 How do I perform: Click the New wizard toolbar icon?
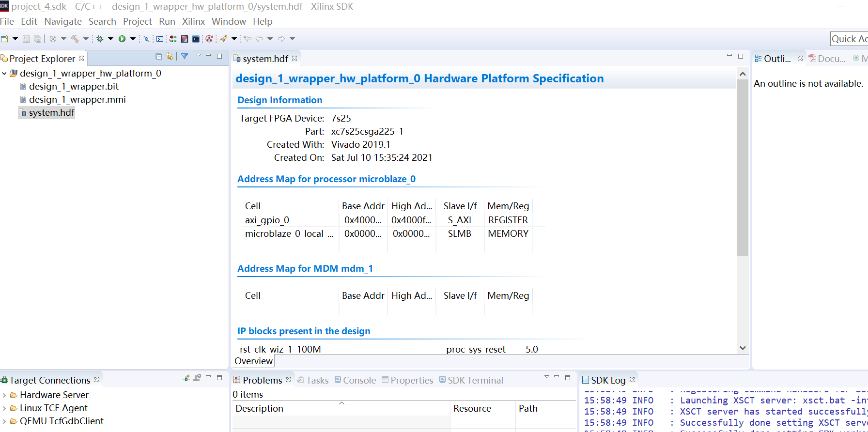[4, 39]
